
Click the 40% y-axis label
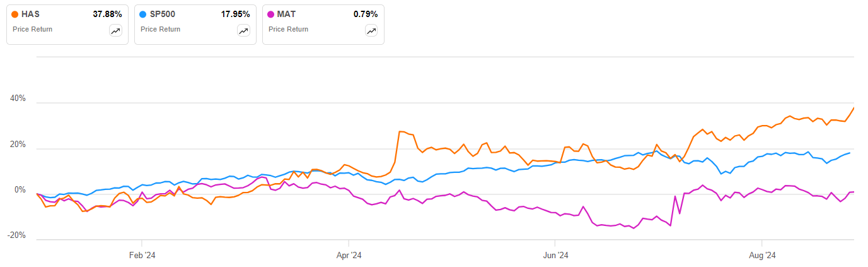[x=18, y=99]
